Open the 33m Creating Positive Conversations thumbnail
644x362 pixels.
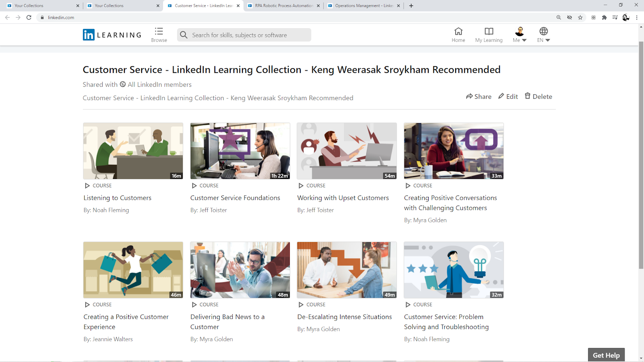coord(454,151)
